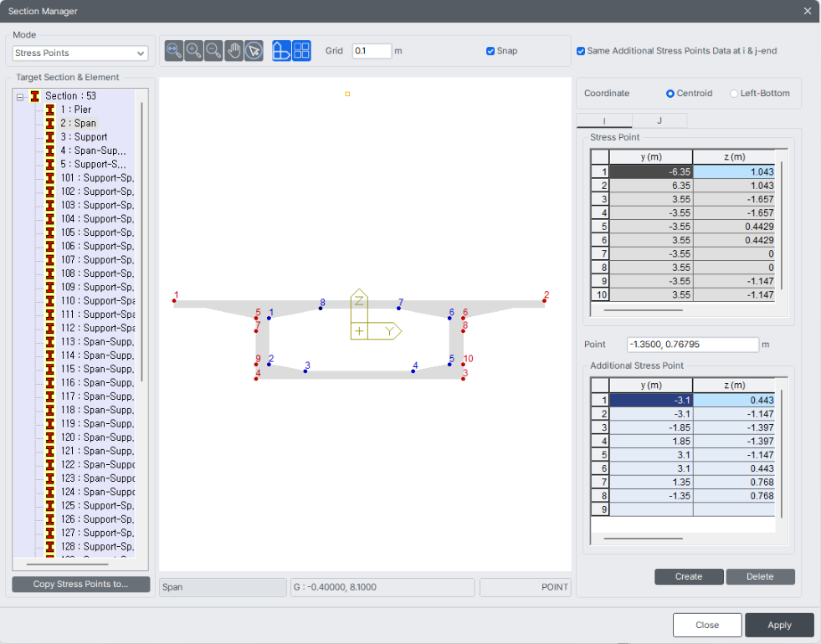This screenshot has height=644, width=821.
Task: Select tree item 1 : Pier
Action: coord(76,110)
